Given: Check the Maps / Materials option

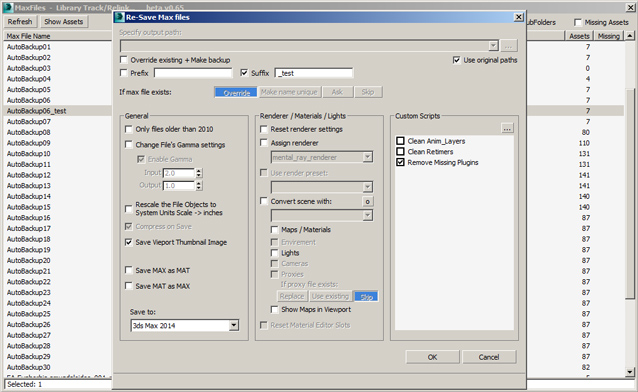Looking at the screenshot, I should (275, 230).
